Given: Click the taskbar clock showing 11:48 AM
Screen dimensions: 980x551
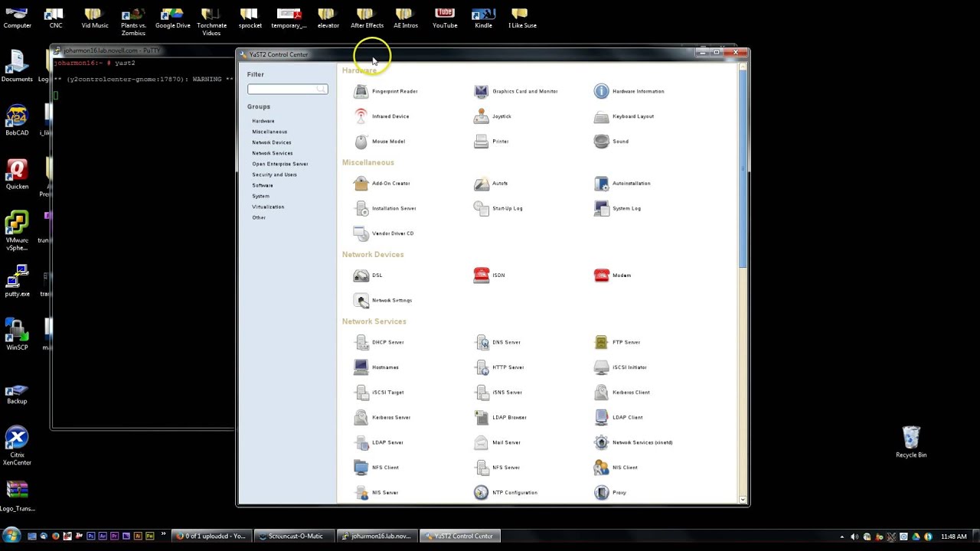Looking at the screenshot, I should pyautogui.click(x=953, y=536).
